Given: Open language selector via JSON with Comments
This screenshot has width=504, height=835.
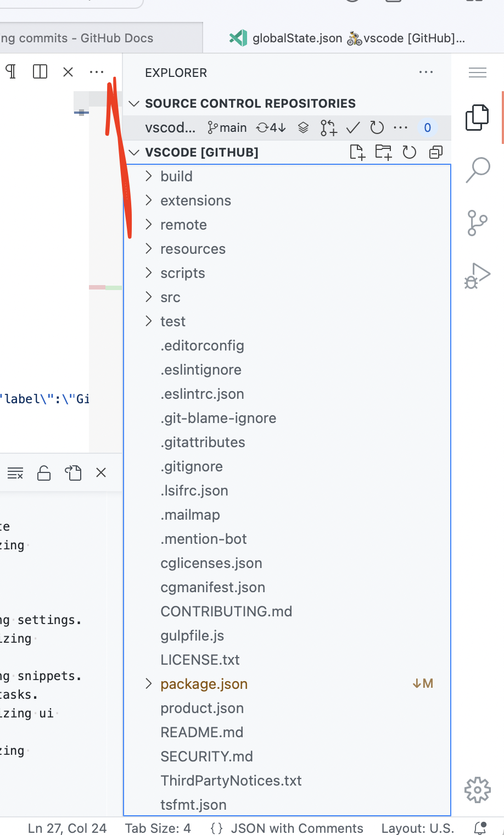Looking at the screenshot, I should pos(297,828).
